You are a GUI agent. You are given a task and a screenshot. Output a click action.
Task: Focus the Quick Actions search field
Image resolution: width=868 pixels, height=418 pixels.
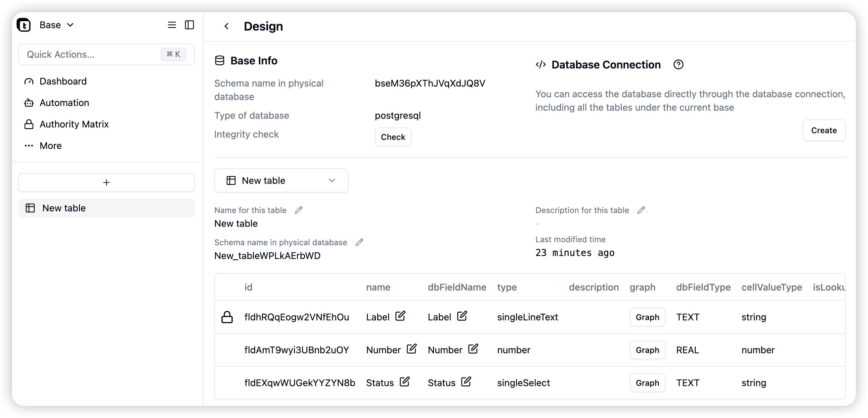pos(106,54)
